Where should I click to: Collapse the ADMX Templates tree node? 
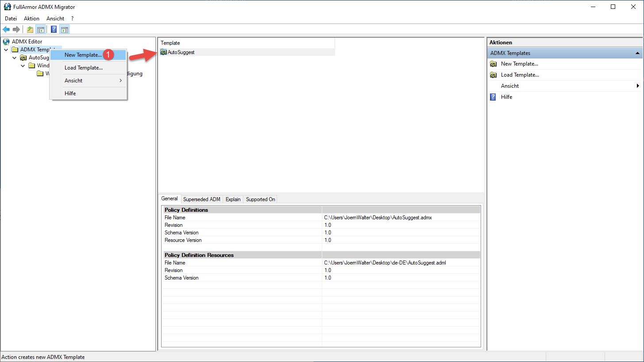(x=6, y=50)
